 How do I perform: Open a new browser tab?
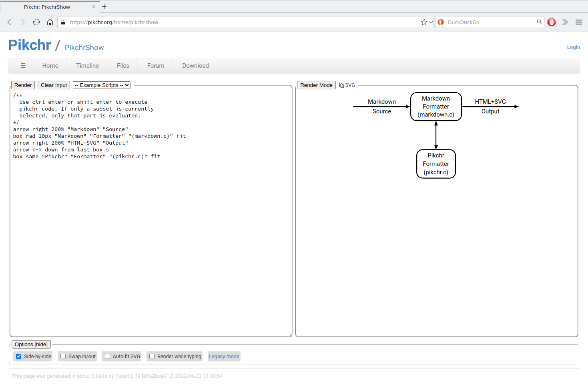tap(104, 6)
